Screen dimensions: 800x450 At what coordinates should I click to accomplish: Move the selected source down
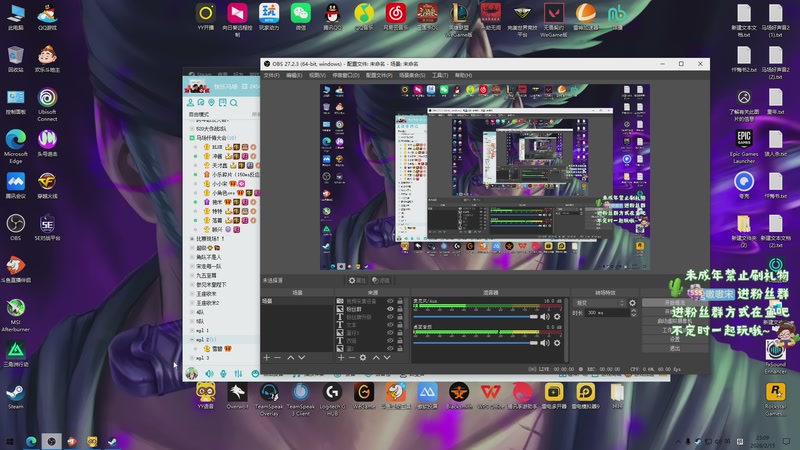click(x=387, y=358)
